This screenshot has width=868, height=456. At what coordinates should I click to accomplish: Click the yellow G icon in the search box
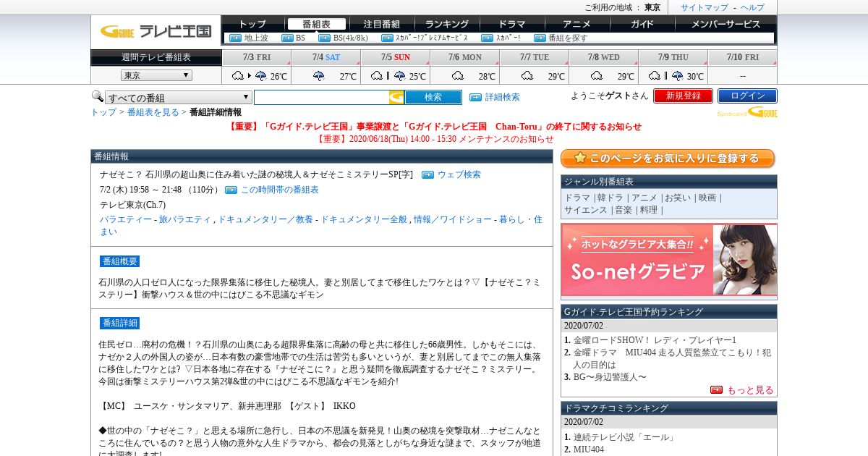(396, 97)
